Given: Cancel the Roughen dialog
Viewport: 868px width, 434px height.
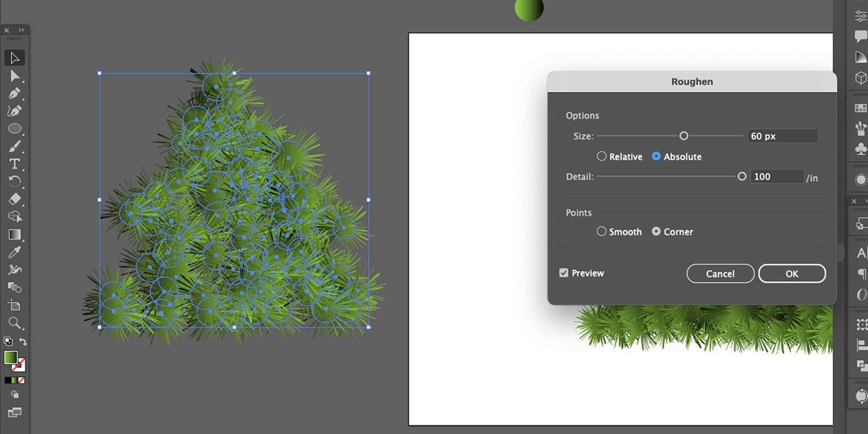Looking at the screenshot, I should 720,273.
